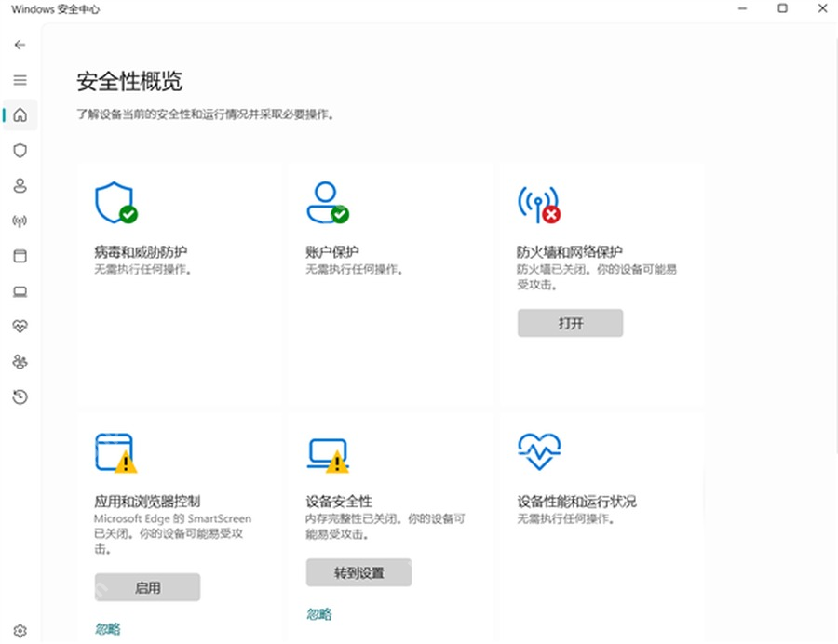Click 无需执行任何操作 under 账户保护

pyautogui.click(x=354, y=269)
